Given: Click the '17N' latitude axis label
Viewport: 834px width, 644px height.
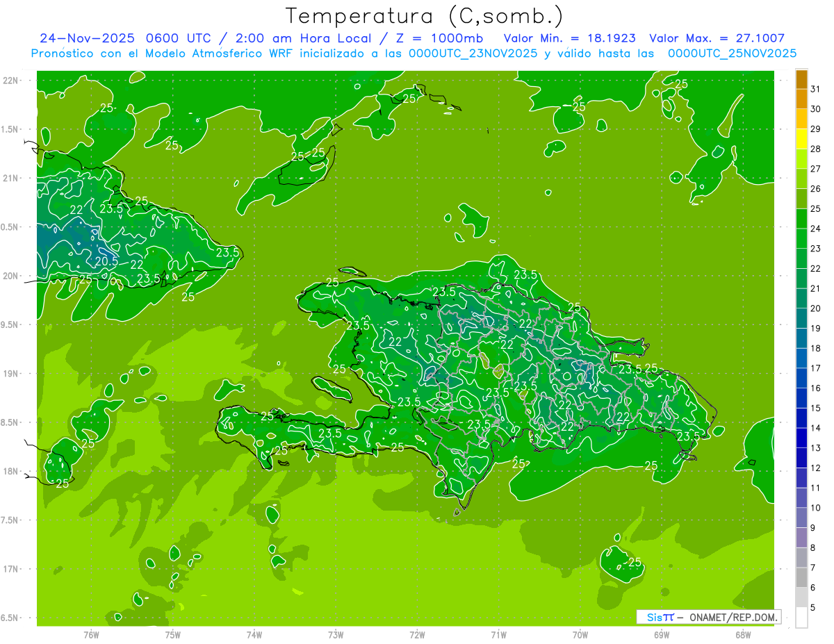Looking at the screenshot, I should click(10, 569).
